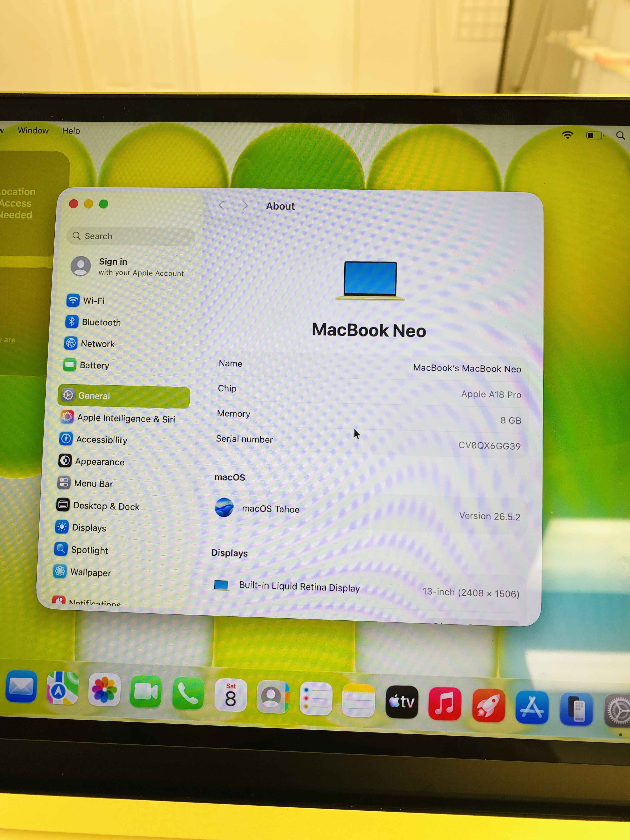Screen dimensions: 630x840
Task: Select General in the sidebar
Action: [124, 396]
